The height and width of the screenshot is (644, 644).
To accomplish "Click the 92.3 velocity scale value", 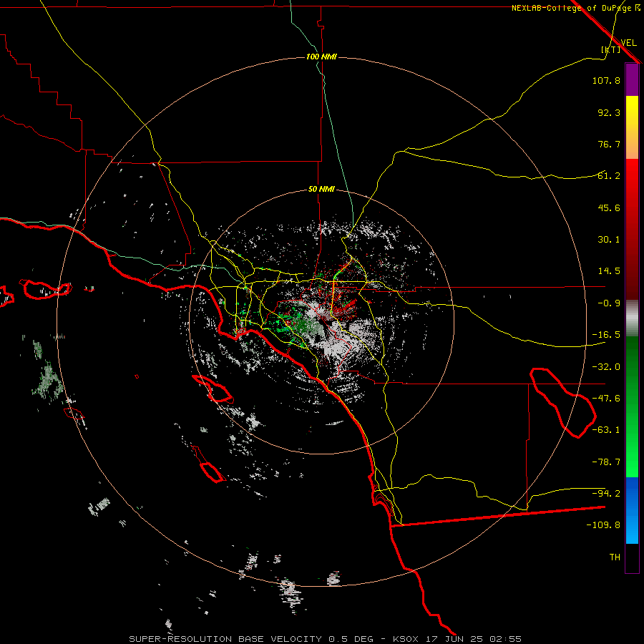I will coord(609,112).
